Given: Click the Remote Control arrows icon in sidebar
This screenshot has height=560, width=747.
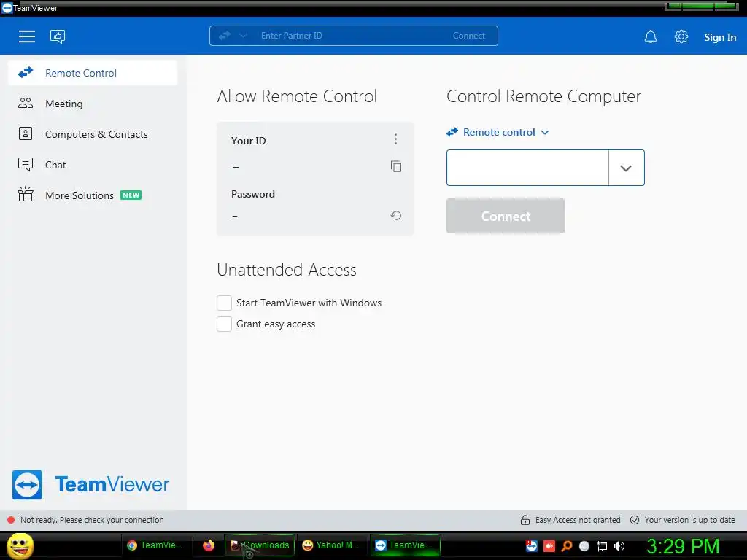Looking at the screenshot, I should (26, 72).
